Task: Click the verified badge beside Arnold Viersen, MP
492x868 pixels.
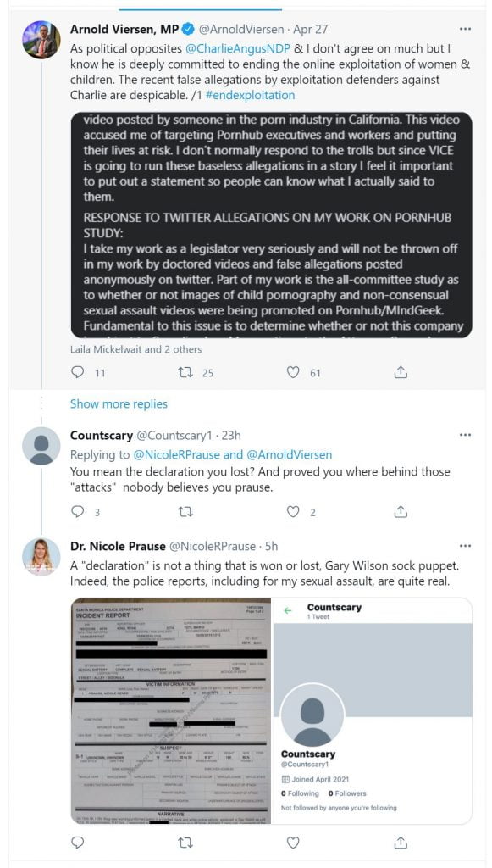Action: click(187, 29)
